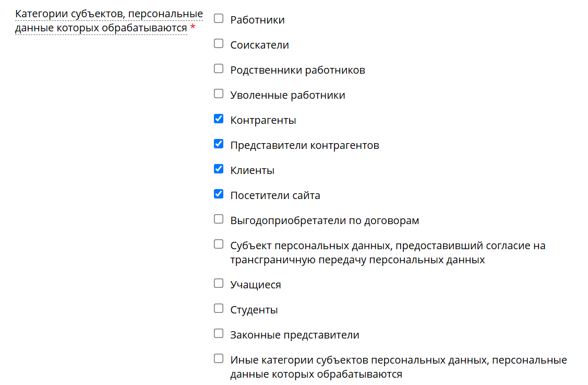Image resolution: width=588 pixels, height=385 pixels.
Task: Uncheck the Клиенты option
Action: (x=218, y=168)
